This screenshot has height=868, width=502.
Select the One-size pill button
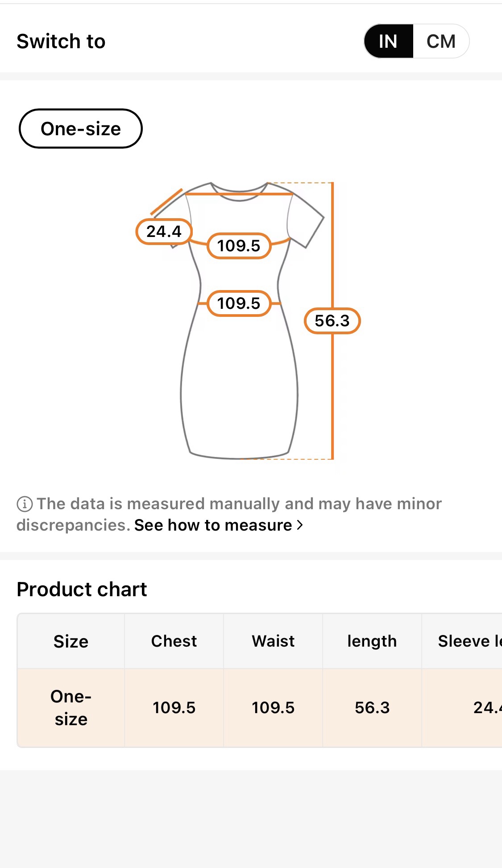81,129
